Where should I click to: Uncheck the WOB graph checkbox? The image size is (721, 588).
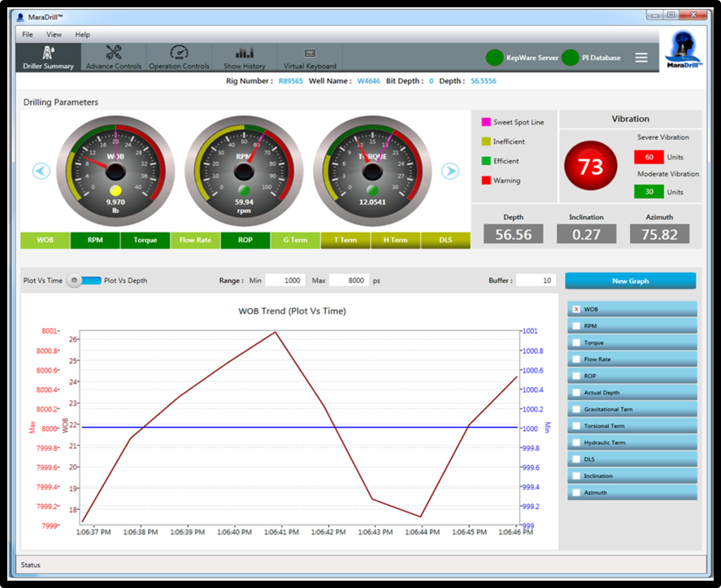(576, 309)
